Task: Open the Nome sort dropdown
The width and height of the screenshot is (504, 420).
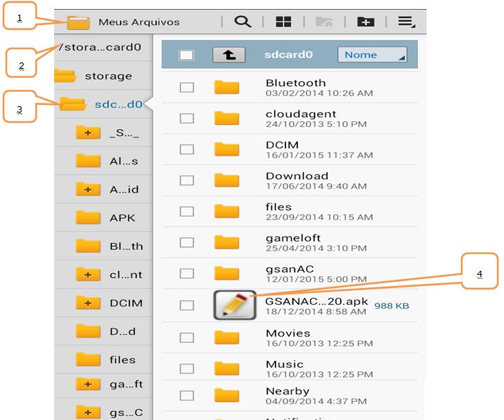Action: tap(372, 55)
